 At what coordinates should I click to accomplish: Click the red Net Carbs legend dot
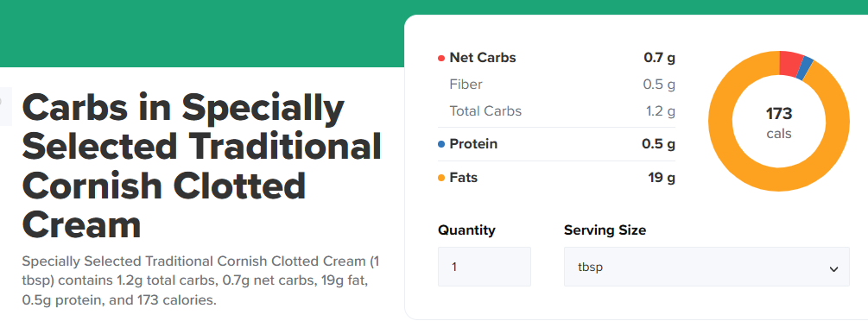[x=441, y=58]
